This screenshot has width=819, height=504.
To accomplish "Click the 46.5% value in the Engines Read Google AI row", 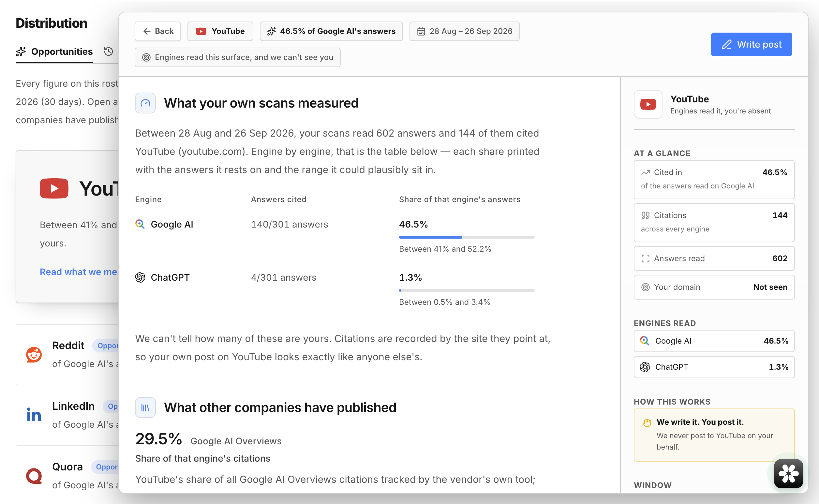I will [776, 341].
